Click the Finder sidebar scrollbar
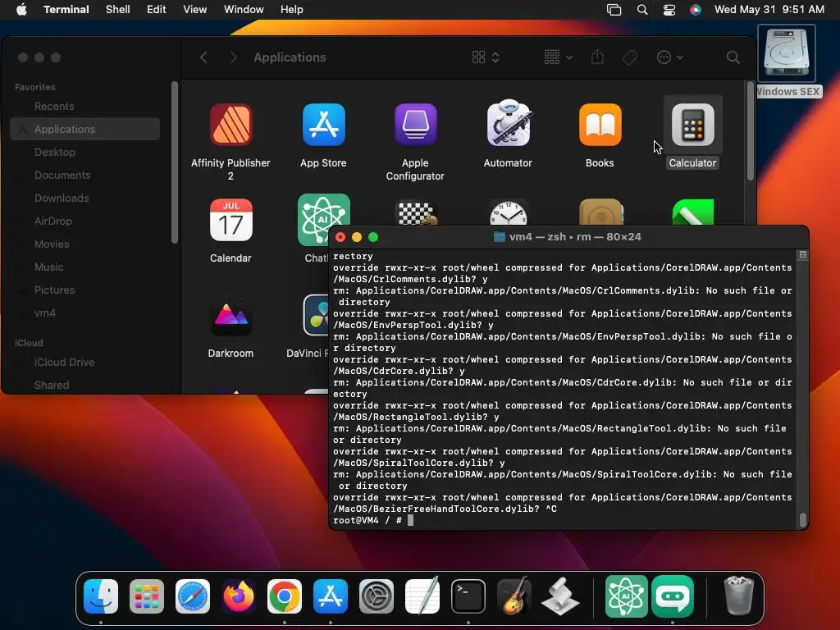The image size is (840, 630). click(x=174, y=162)
